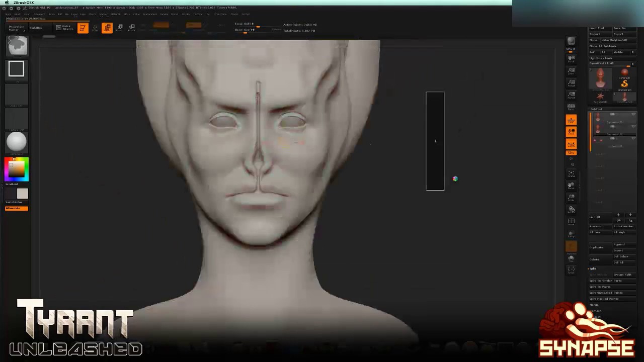Viewport: 644px width, 362px height.
Task: Click the Load Tool button
Action: click(600, 28)
